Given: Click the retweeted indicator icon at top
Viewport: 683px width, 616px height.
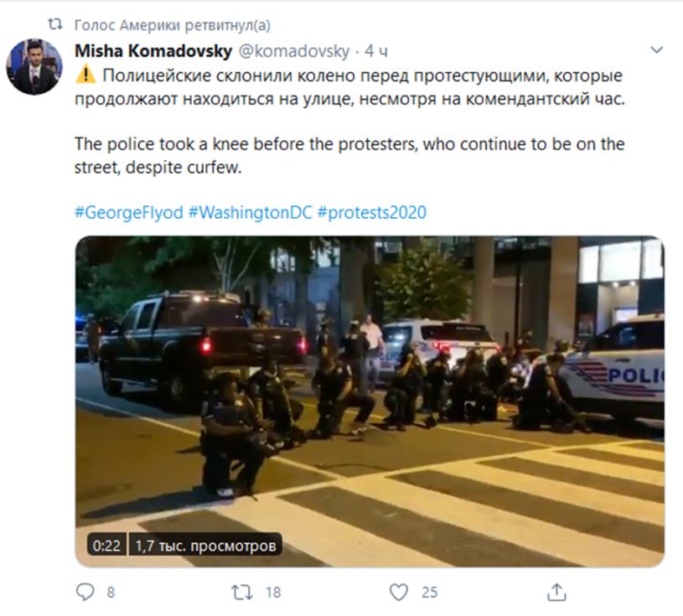Looking at the screenshot, I should pyautogui.click(x=54, y=24).
